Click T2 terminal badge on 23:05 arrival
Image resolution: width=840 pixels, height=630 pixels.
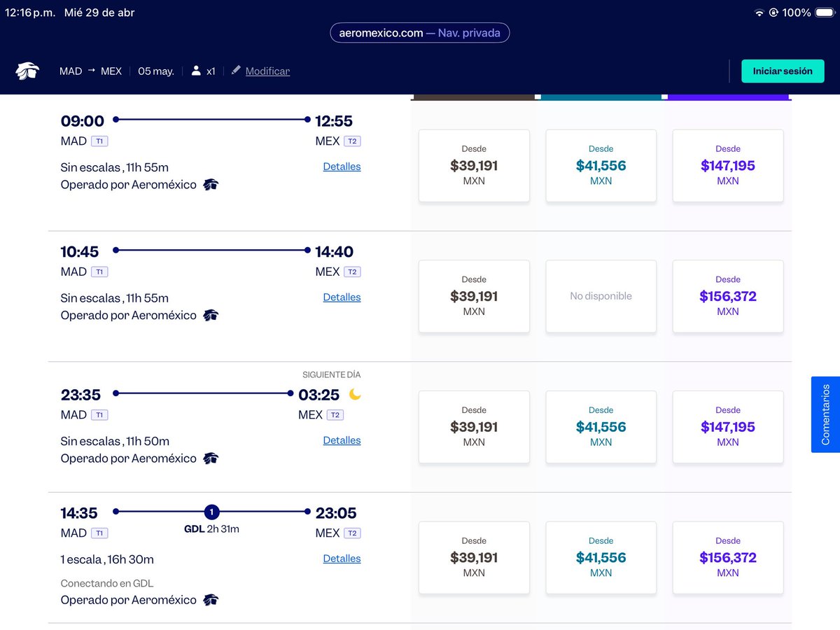pos(353,533)
